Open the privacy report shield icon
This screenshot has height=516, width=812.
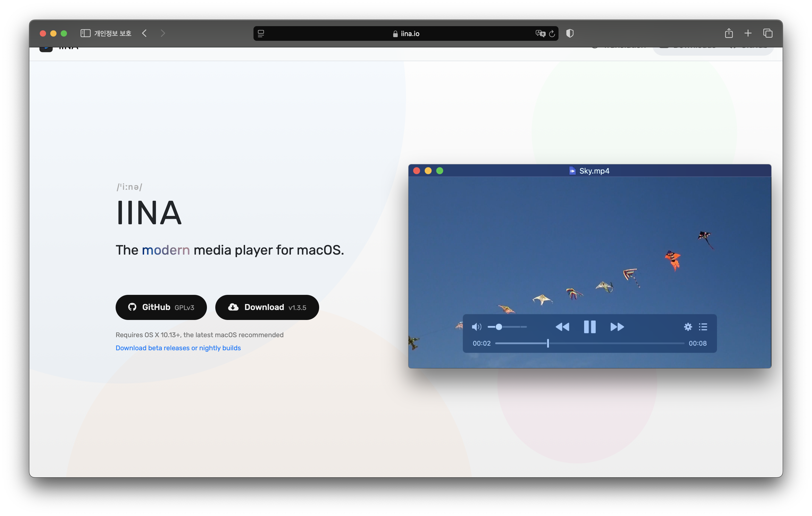[570, 33]
